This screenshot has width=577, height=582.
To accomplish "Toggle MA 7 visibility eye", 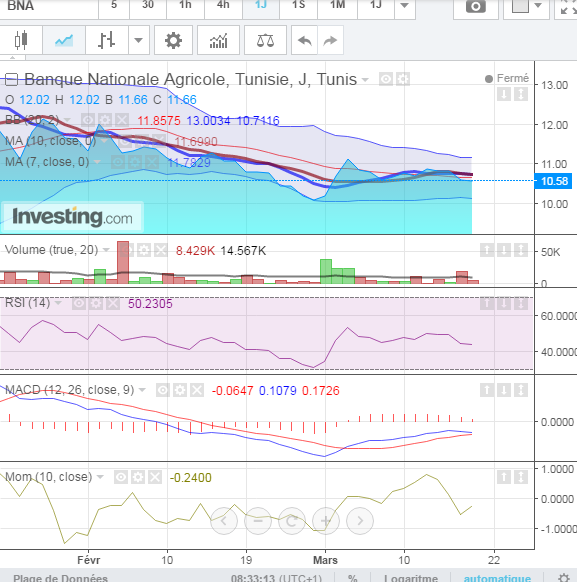I will tap(118, 162).
